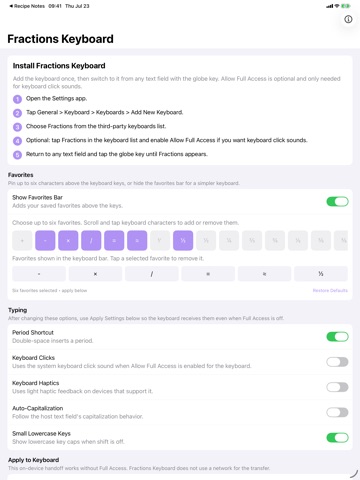Viewport: 360px width, 480px height.
Task: Deselect the purple approximately-equal key
Action: tap(137, 240)
